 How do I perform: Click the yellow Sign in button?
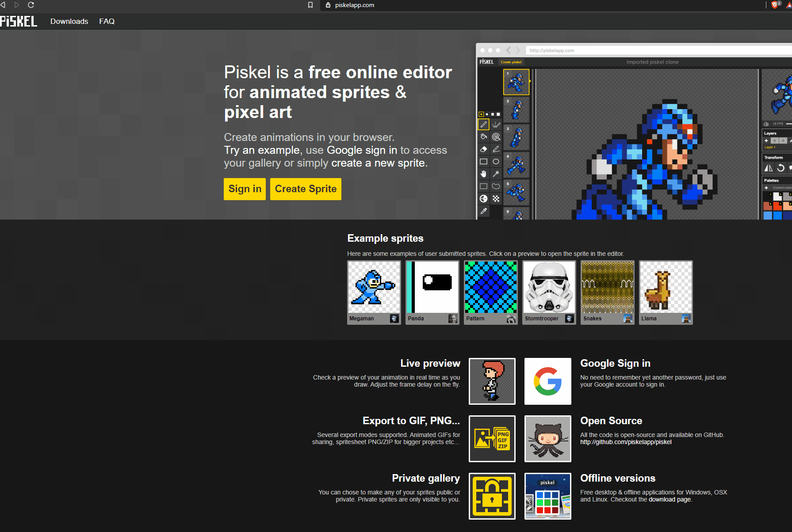245,189
